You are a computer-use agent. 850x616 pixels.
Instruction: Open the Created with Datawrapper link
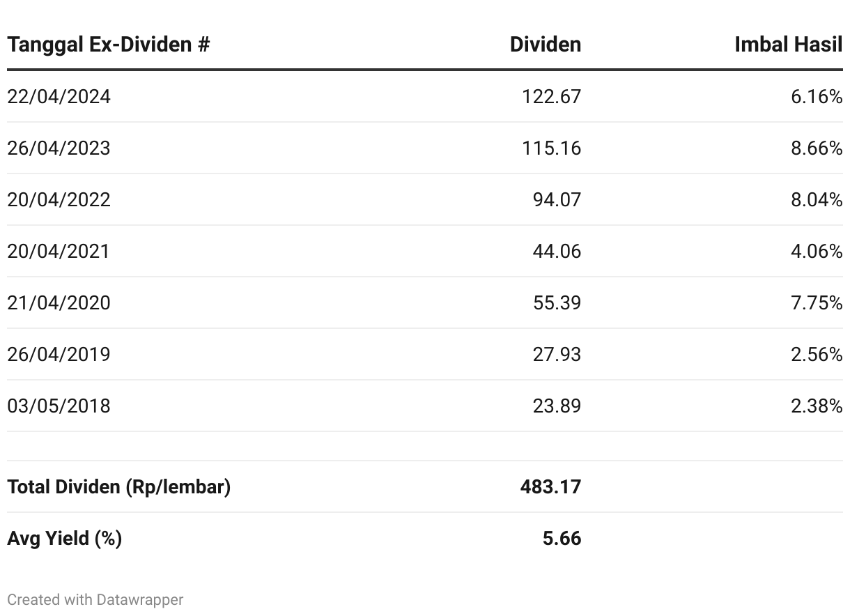(x=95, y=599)
